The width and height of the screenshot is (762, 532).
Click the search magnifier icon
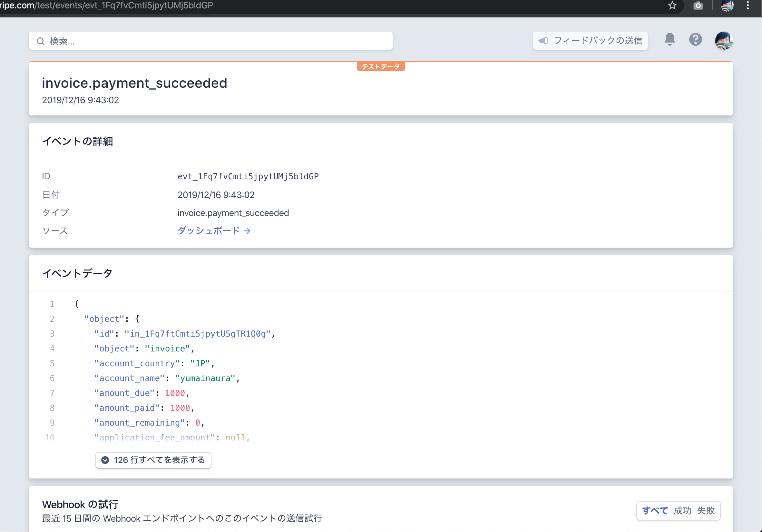pyautogui.click(x=41, y=41)
